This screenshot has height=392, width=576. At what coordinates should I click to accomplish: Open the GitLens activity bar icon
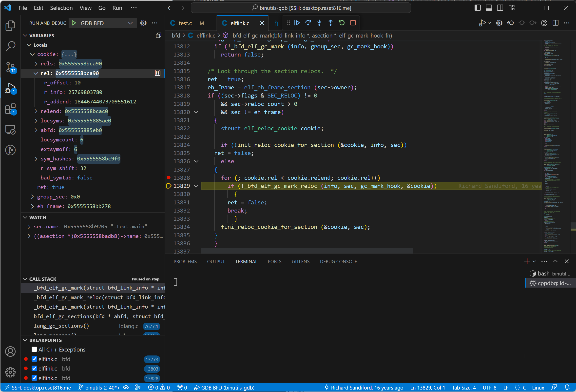tap(10, 150)
